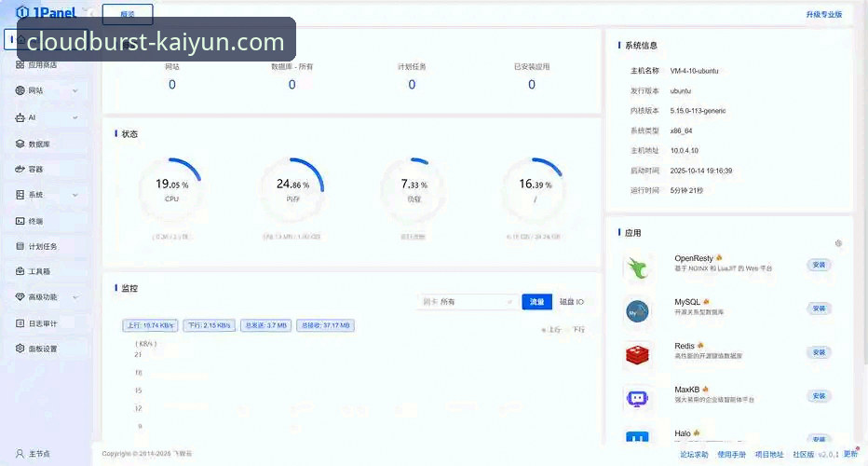The height and width of the screenshot is (466, 868).
Task: Click the 上行 upload rate tag
Action: pyautogui.click(x=150, y=326)
